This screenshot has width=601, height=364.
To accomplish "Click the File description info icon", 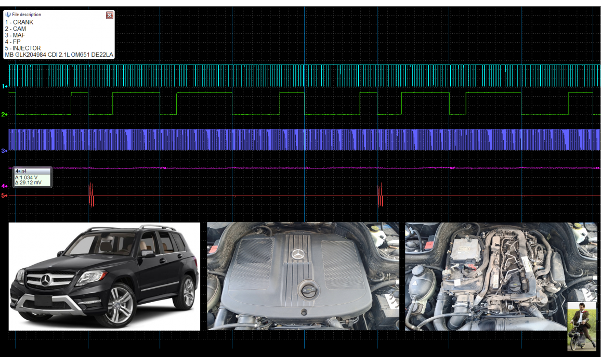I will click(8, 15).
